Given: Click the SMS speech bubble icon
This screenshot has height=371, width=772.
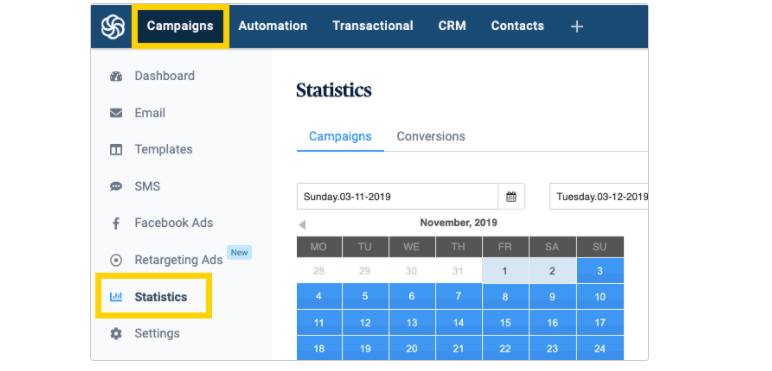Looking at the screenshot, I should [x=116, y=186].
